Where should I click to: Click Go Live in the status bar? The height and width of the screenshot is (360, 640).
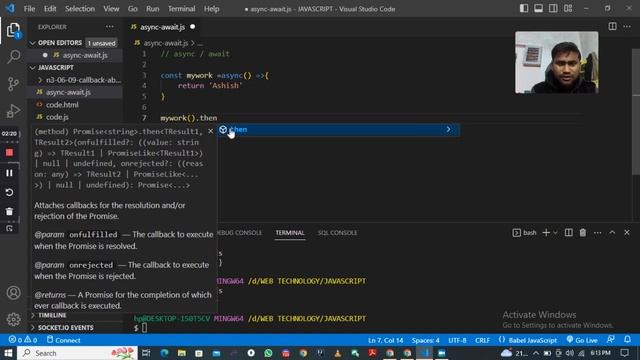[582, 340]
